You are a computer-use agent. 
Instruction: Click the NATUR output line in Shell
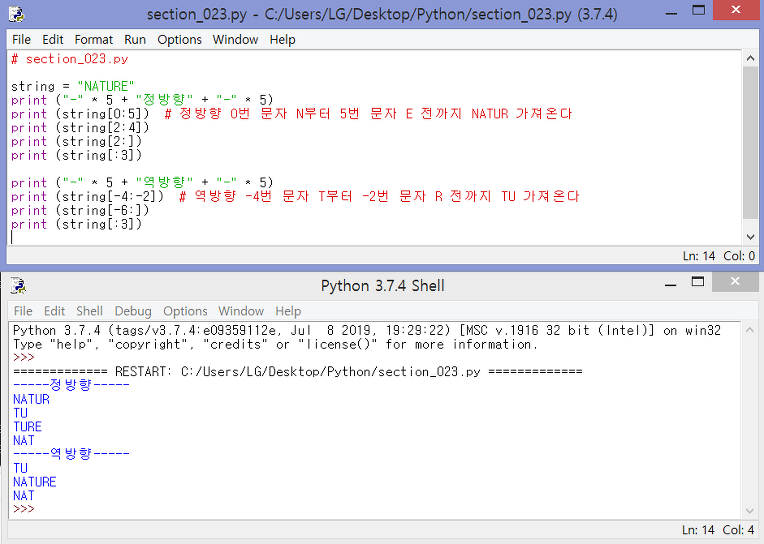click(31, 400)
